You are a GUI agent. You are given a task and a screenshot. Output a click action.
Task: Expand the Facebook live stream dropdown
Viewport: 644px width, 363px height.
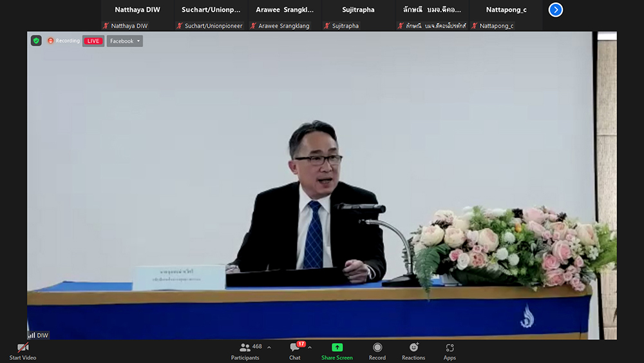pos(125,41)
